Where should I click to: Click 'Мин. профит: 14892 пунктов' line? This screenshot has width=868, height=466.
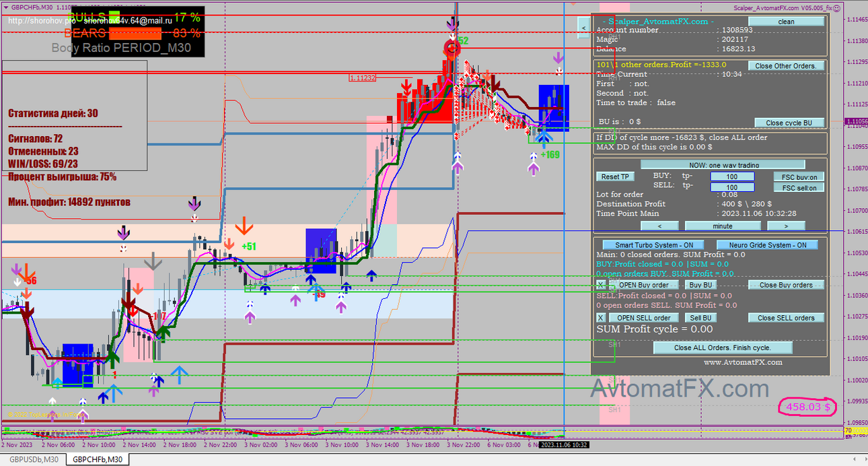coord(69,202)
